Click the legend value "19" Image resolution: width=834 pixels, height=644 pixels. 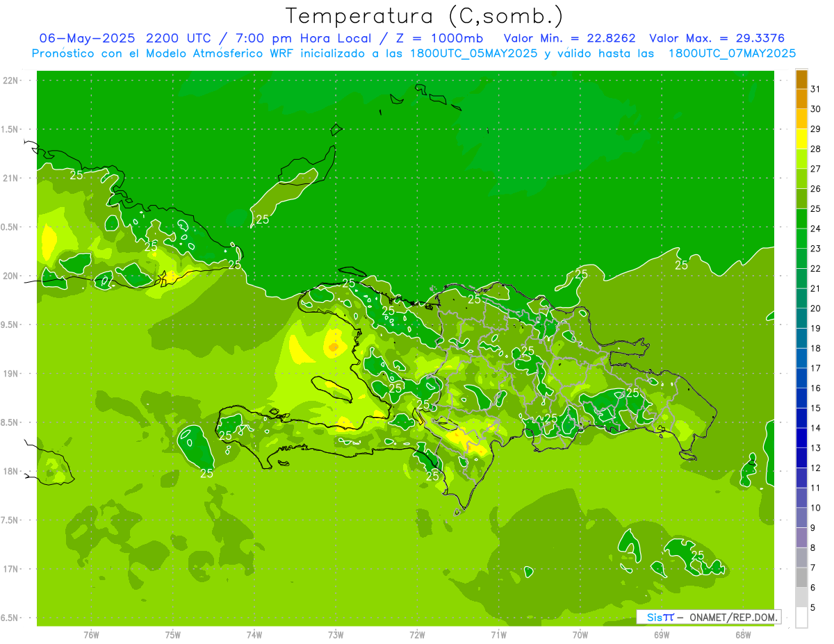[x=816, y=329]
